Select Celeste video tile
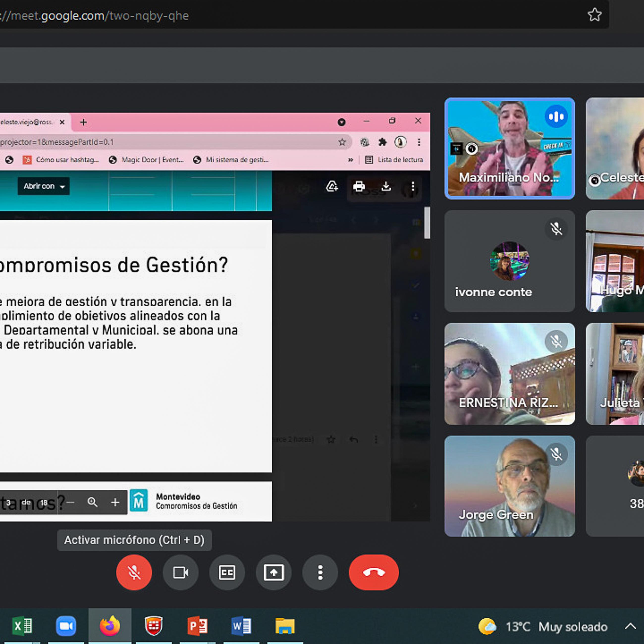Image resolution: width=644 pixels, height=644 pixels. (x=615, y=148)
